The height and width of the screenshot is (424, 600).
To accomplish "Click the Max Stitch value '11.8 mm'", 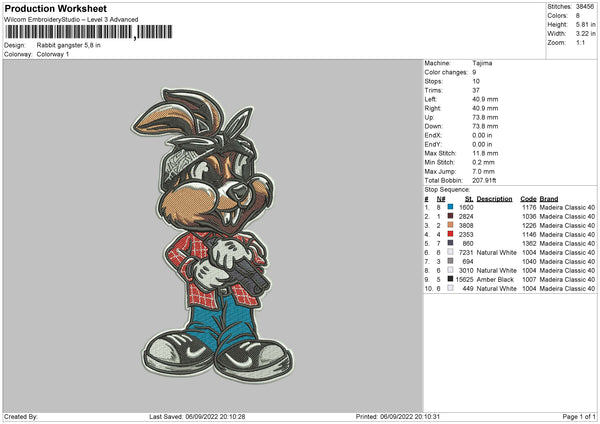I will pyautogui.click(x=485, y=153).
